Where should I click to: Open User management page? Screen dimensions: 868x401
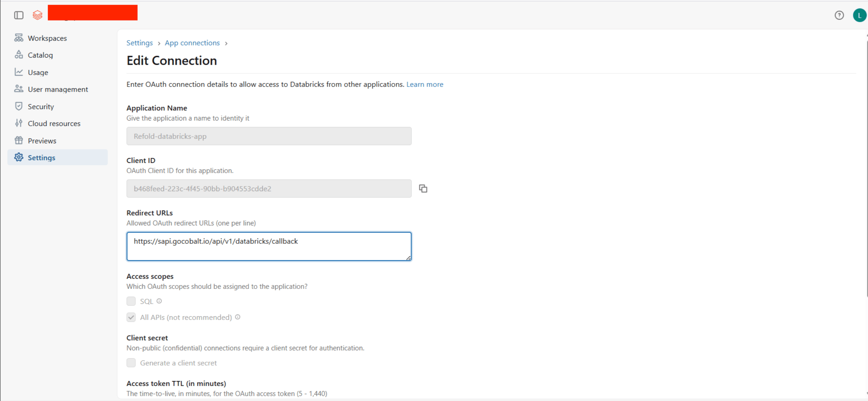pyautogui.click(x=58, y=89)
